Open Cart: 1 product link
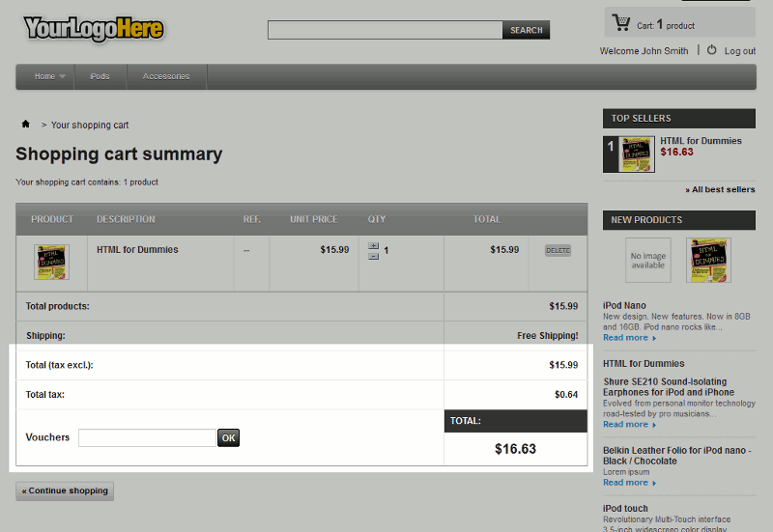The width and height of the screenshot is (773, 532). pyautogui.click(x=666, y=25)
